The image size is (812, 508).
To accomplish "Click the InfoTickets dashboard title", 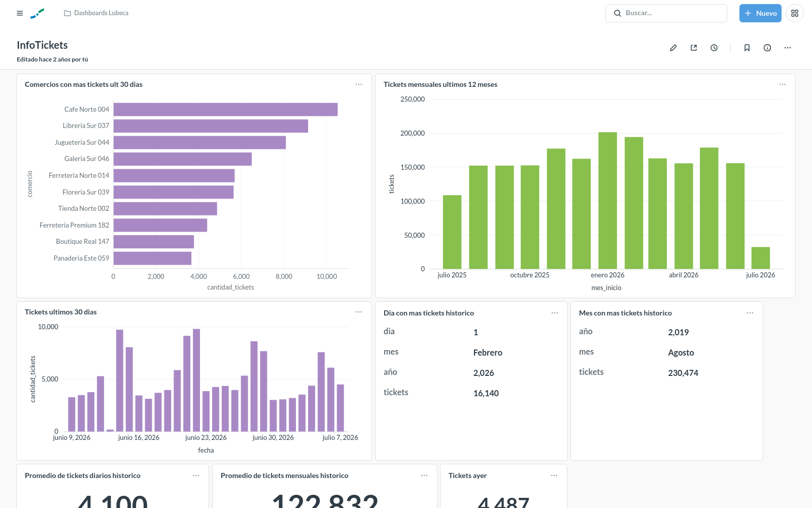I will (42, 45).
